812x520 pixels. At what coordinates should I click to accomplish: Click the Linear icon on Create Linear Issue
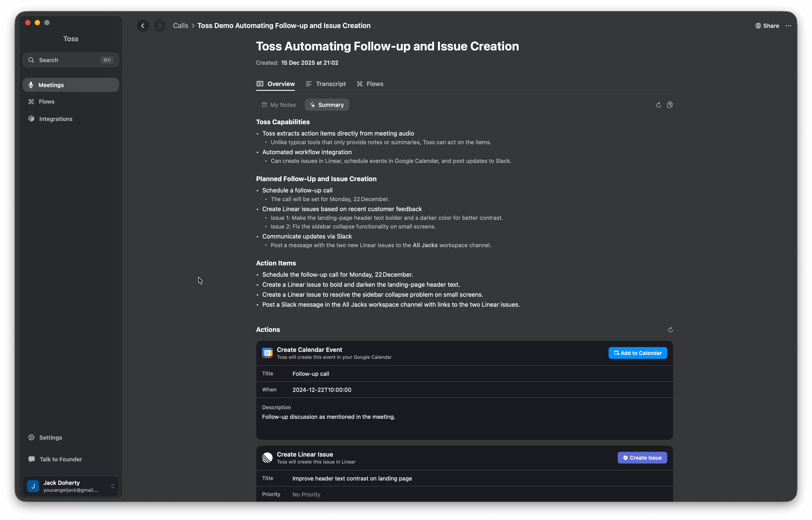(x=267, y=457)
